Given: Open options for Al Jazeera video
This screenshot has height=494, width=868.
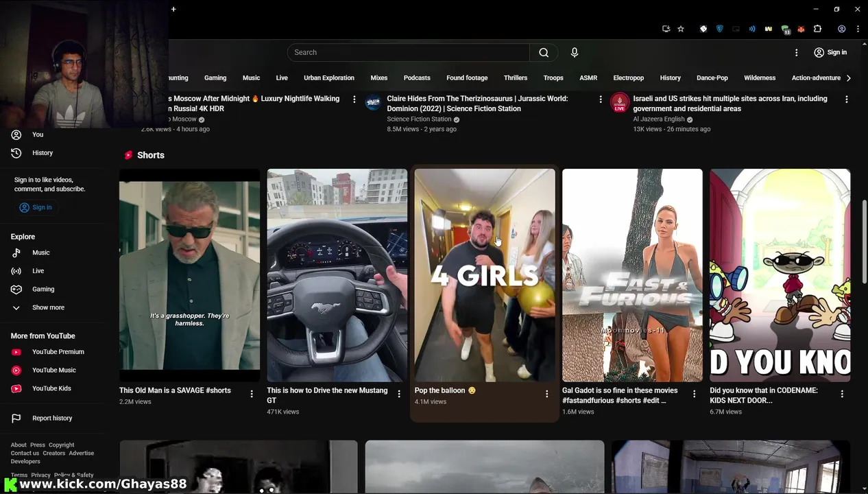Looking at the screenshot, I should point(846,99).
